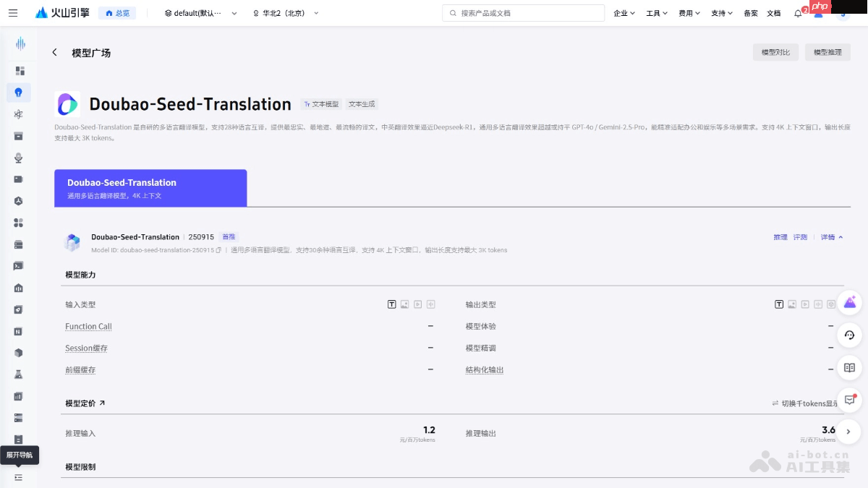Select the text input type icon under 输入类型
Viewport: 868px width, 488px height.
(391, 304)
